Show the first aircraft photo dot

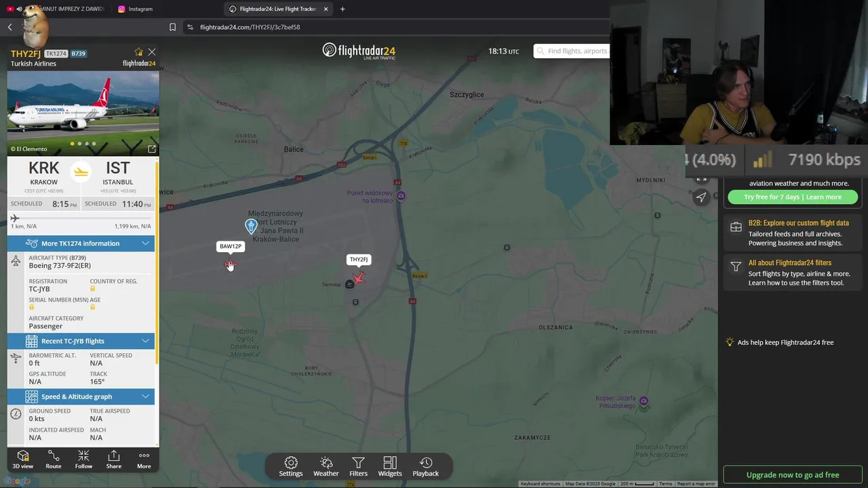(72, 144)
